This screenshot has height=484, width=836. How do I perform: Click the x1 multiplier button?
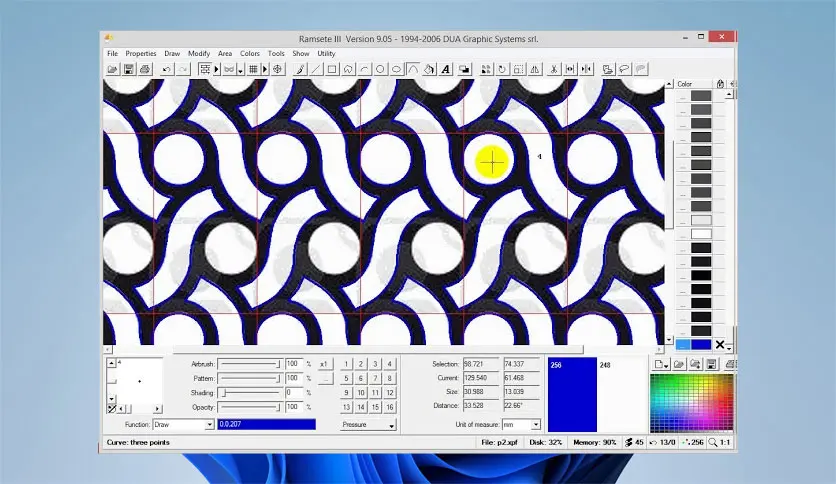click(x=324, y=364)
